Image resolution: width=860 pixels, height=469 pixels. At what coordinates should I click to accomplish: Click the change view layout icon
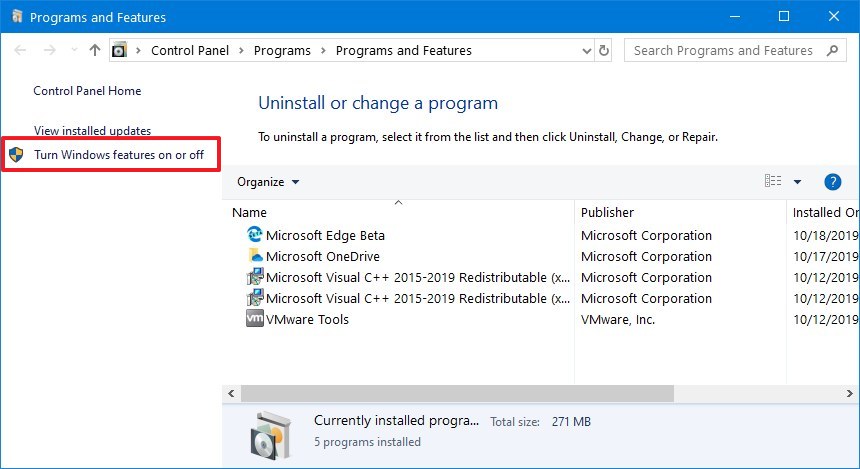(x=773, y=181)
